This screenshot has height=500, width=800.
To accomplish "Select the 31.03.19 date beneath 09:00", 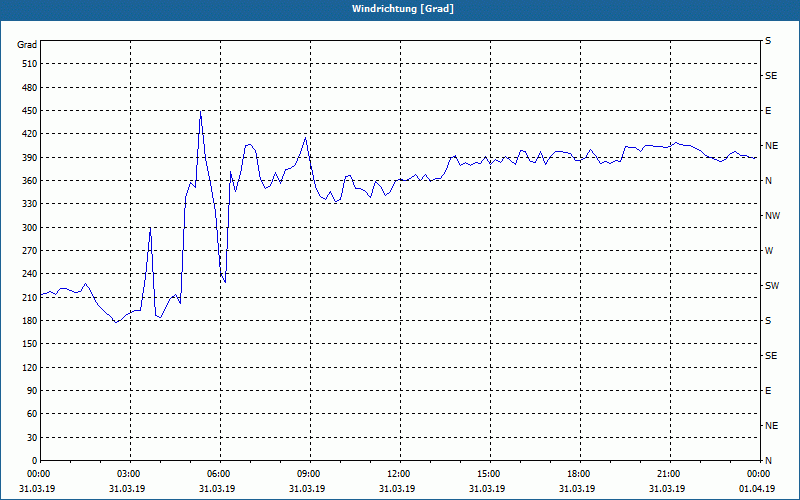I will click(307, 489).
